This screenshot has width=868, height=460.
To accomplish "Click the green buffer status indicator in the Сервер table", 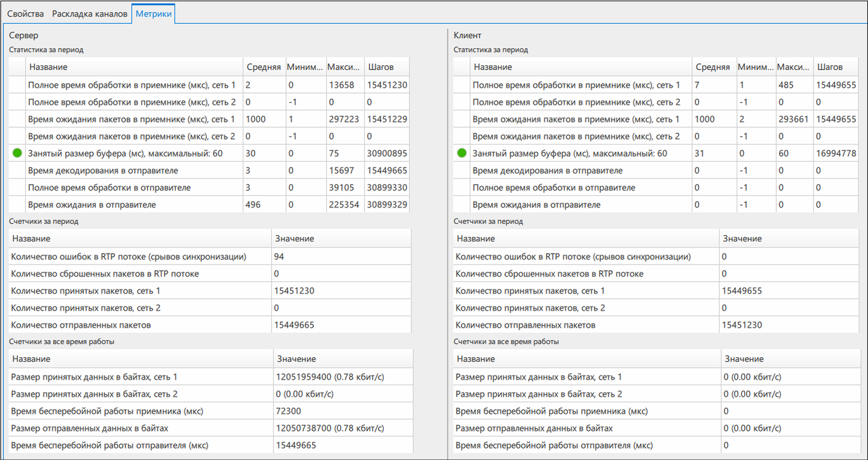I will [x=17, y=153].
